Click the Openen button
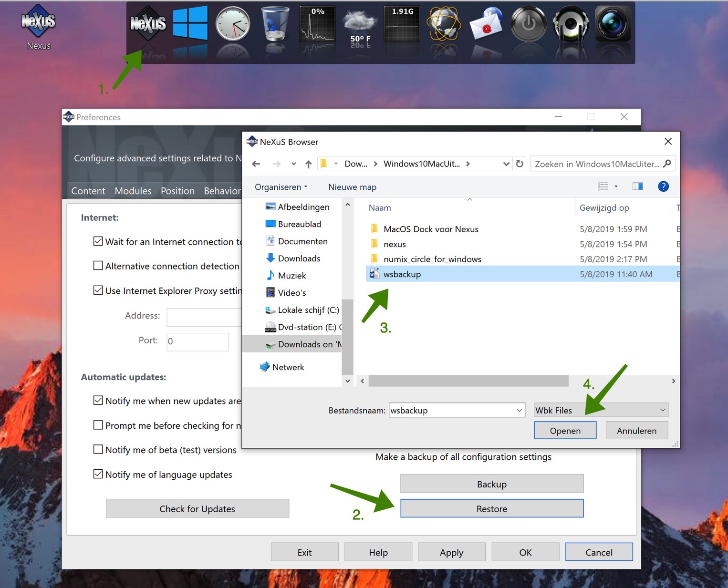The height and width of the screenshot is (588, 728). (x=565, y=431)
